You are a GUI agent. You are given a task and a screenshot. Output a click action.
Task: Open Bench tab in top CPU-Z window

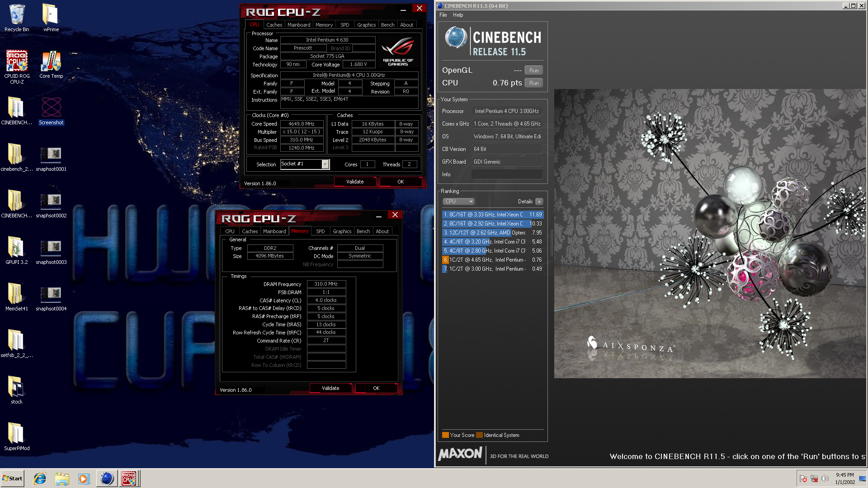(x=387, y=25)
